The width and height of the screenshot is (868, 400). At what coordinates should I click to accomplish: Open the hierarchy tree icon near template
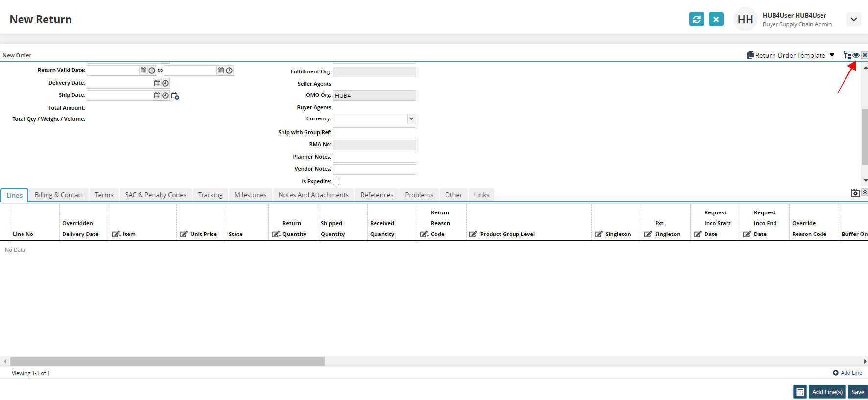[847, 55]
